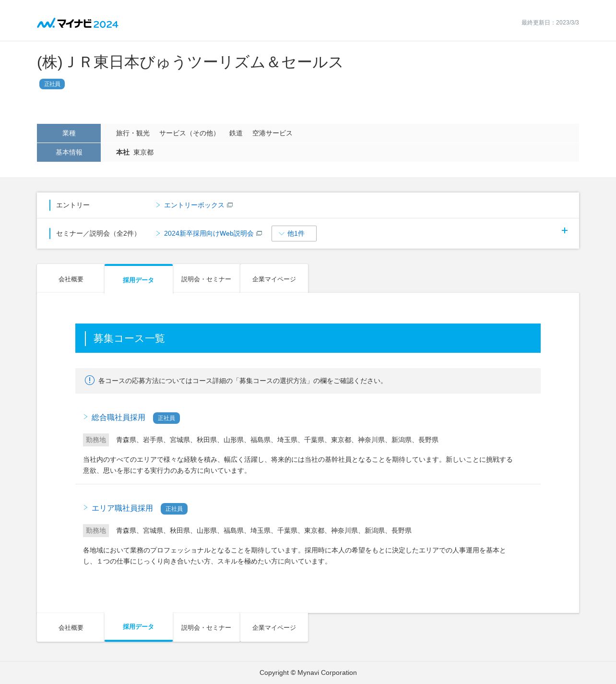Screen dimensions: 616x684
Task: Click 勤務地 label under エリア職社員採用
Action: 96,530
